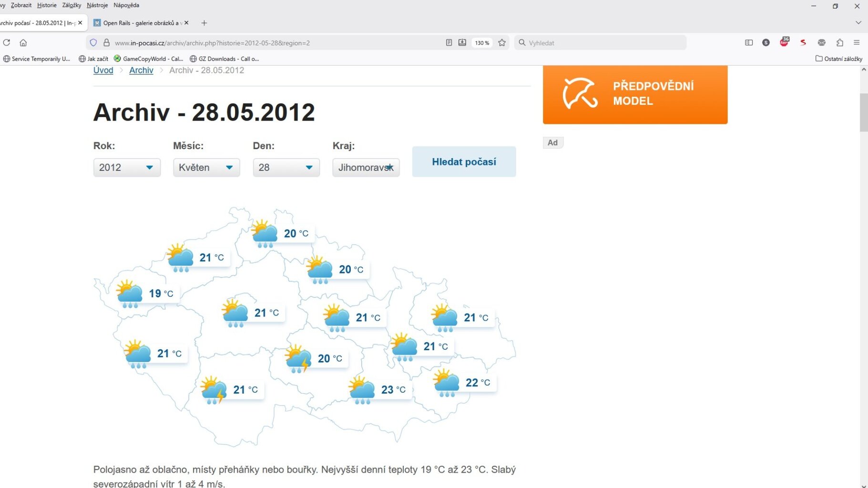Viewport: 868px width, 488px height.
Task: Close the Archiv počasí tab
Action: click(80, 22)
